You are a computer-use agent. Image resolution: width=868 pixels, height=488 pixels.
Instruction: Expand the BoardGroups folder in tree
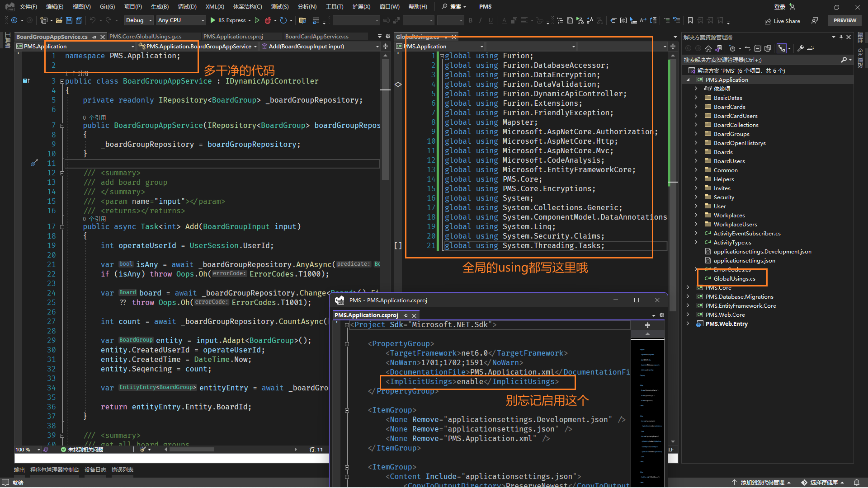tap(696, 134)
